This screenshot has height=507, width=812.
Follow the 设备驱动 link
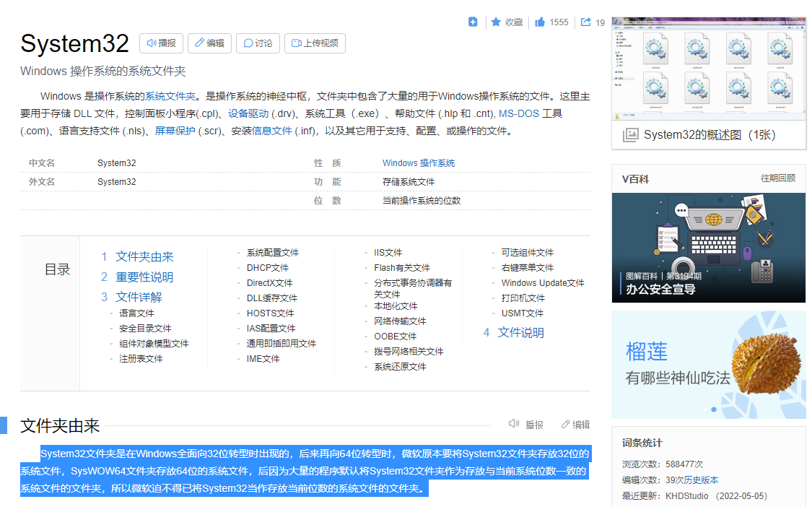tap(248, 113)
